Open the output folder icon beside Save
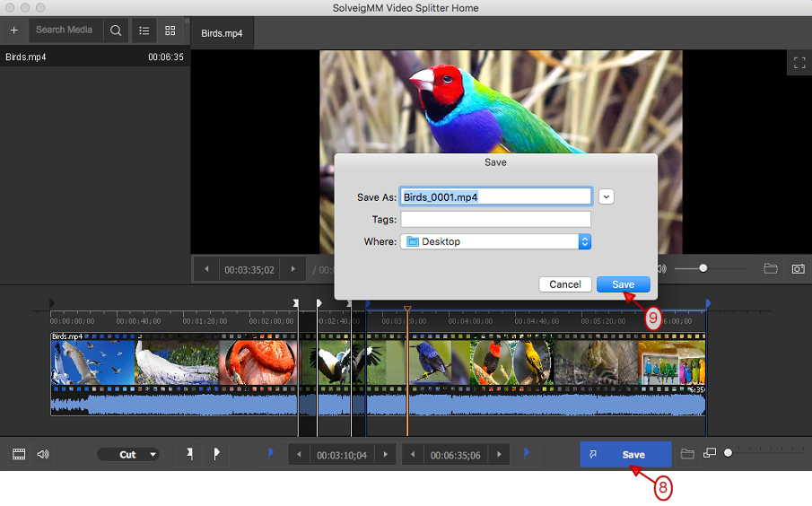Viewport: 812px width, 506px height. tap(687, 454)
